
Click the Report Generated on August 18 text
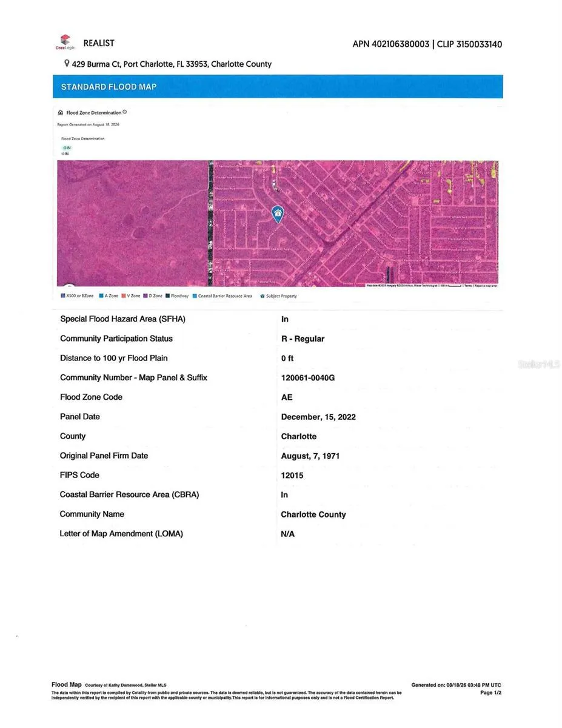point(89,125)
